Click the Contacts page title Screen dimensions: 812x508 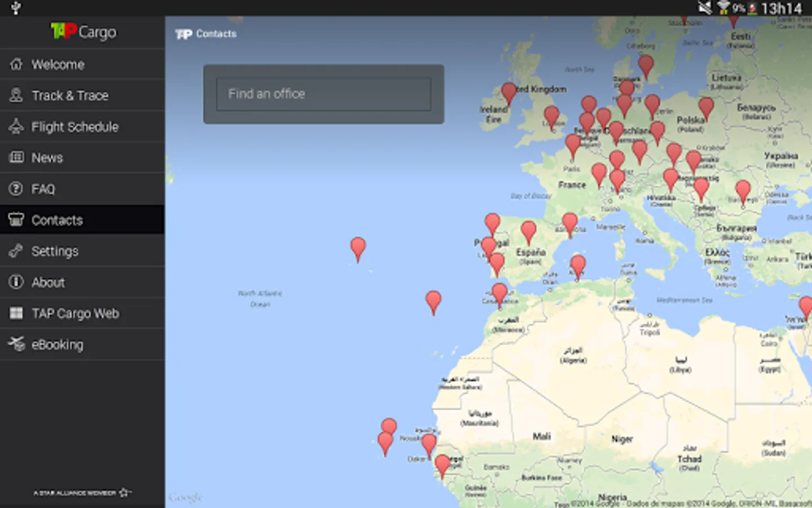pyautogui.click(x=217, y=34)
